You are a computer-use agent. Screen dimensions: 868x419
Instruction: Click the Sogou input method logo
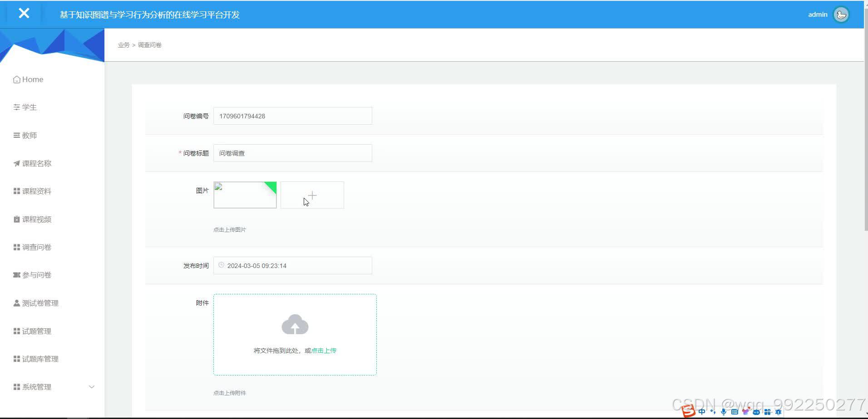(x=688, y=411)
